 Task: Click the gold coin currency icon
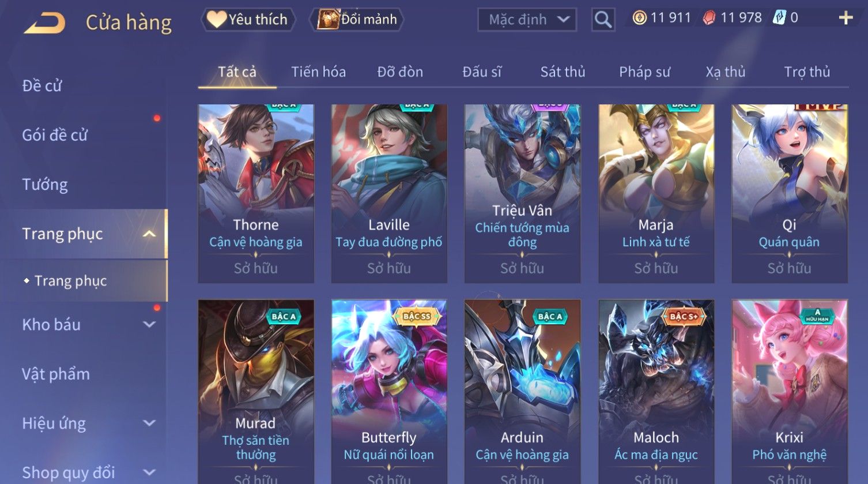pyautogui.click(x=639, y=18)
